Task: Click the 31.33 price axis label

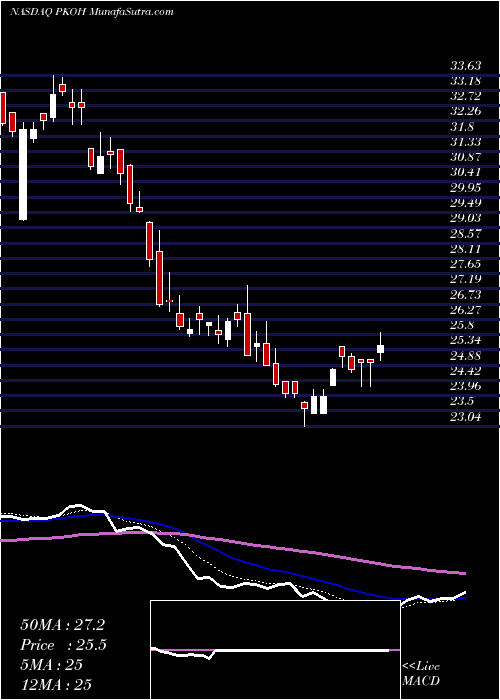Action: click(x=466, y=142)
